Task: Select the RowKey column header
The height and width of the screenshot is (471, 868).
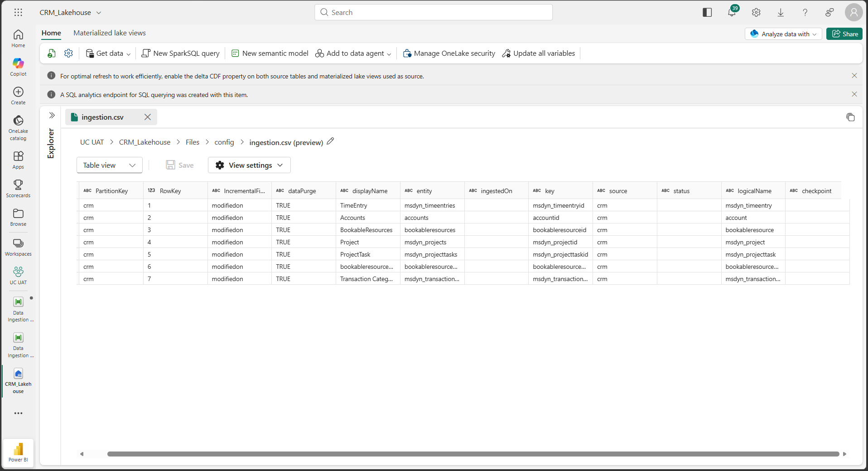Action: pos(175,191)
